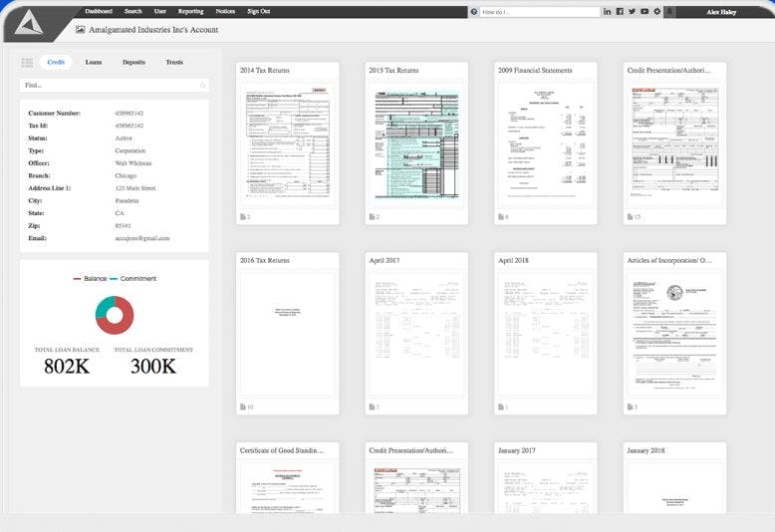Go to the Dashboard link
The height and width of the screenshot is (532, 775).
point(99,11)
